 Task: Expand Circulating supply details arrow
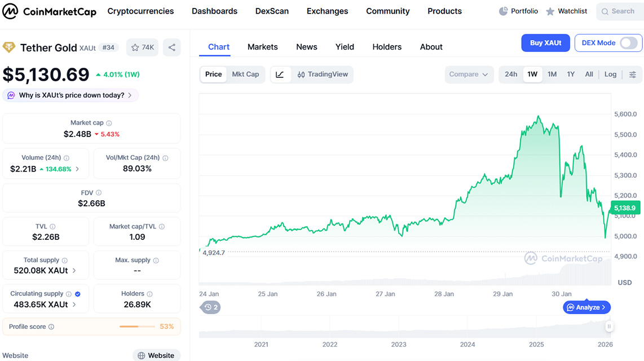pos(74,305)
